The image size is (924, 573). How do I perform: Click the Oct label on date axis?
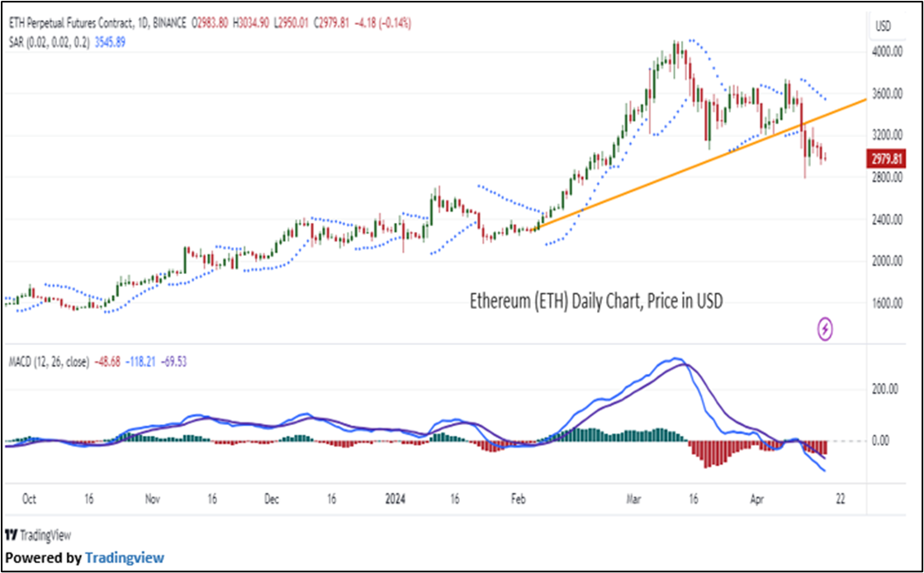click(29, 500)
